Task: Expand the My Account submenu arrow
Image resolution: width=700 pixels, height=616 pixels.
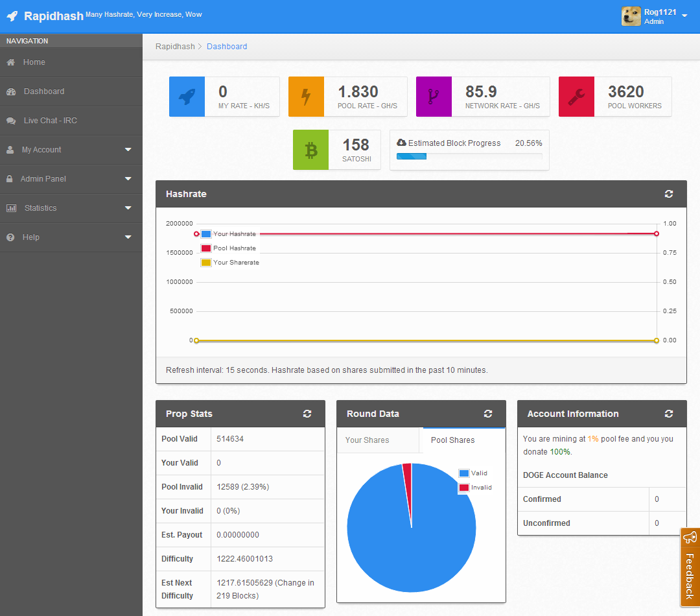Action: point(128,150)
